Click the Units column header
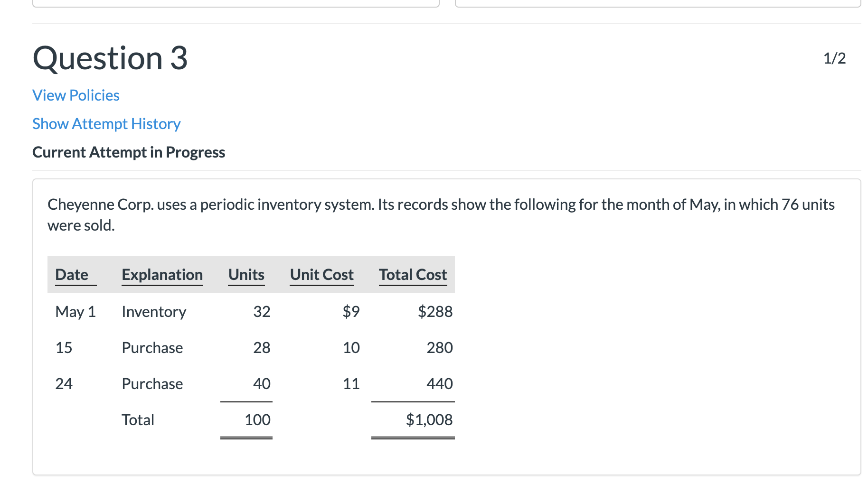Screen dimensions: 868x484 pos(246,274)
